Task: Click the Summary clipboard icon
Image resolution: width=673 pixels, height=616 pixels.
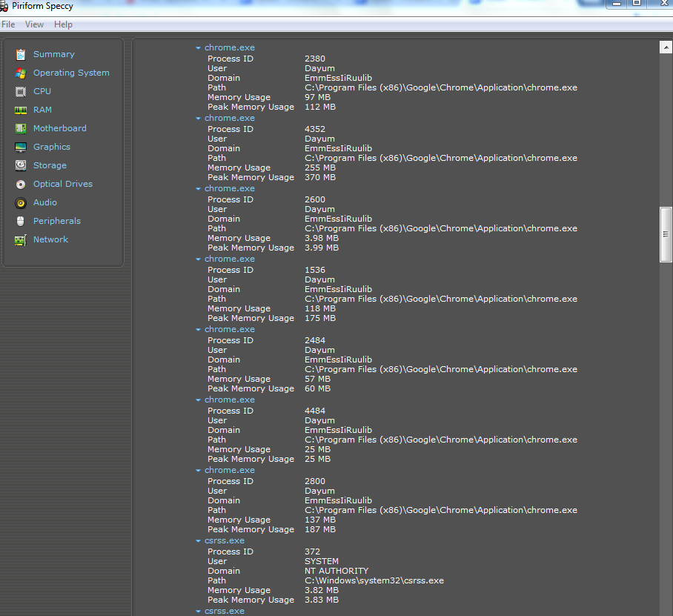Action: coord(21,55)
